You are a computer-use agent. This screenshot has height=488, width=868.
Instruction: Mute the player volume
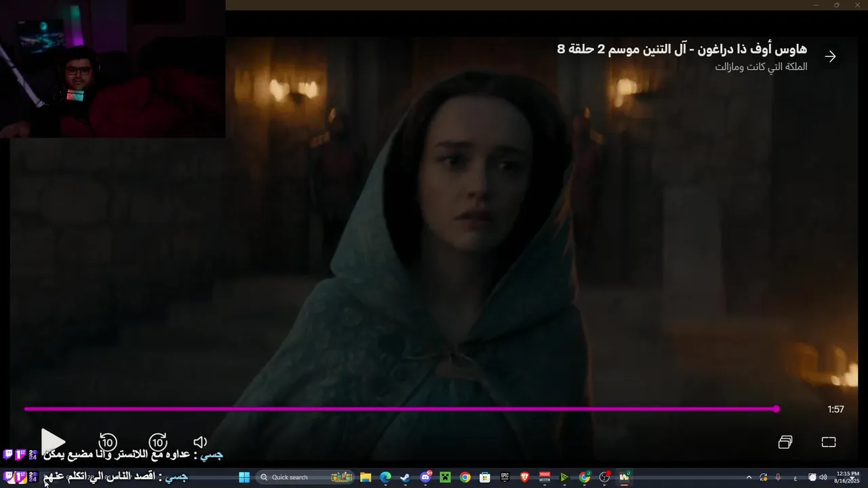200,442
